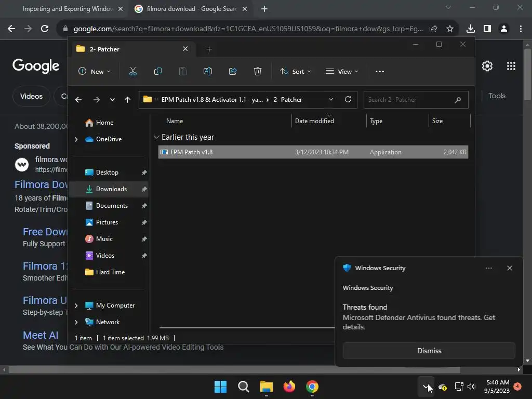
Task: Open Documents in navigation pane
Action: [x=111, y=206]
